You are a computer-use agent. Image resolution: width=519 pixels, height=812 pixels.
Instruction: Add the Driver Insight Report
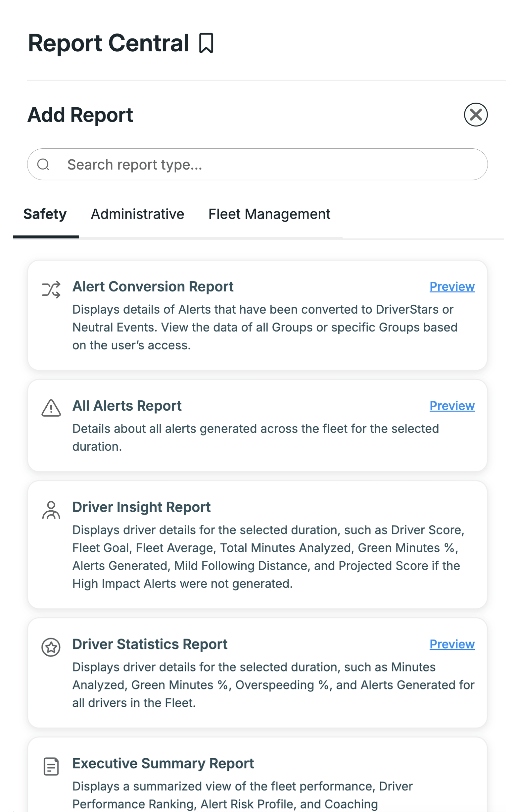click(x=257, y=545)
